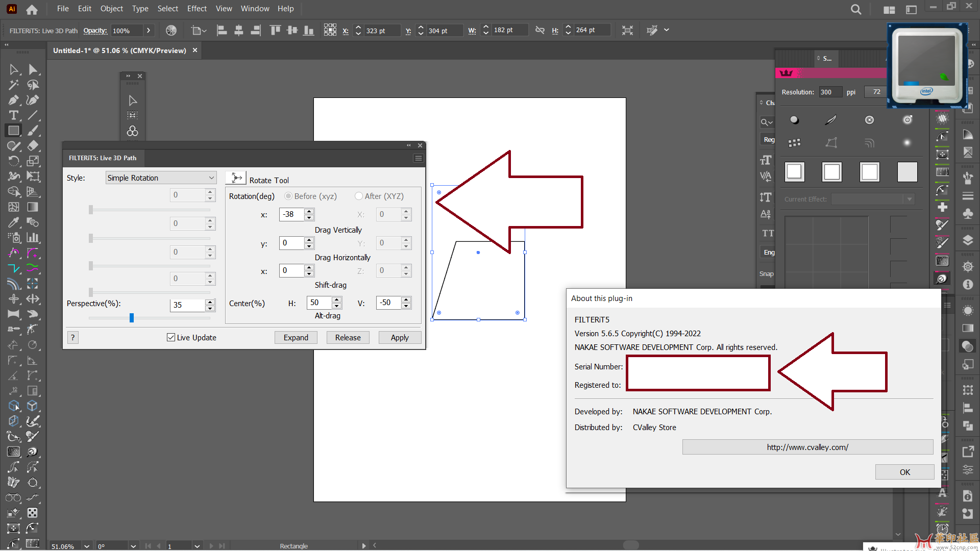
Task: Collapse the FILTERiT5 panel with double arrows
Action: (x=408, y=145)
